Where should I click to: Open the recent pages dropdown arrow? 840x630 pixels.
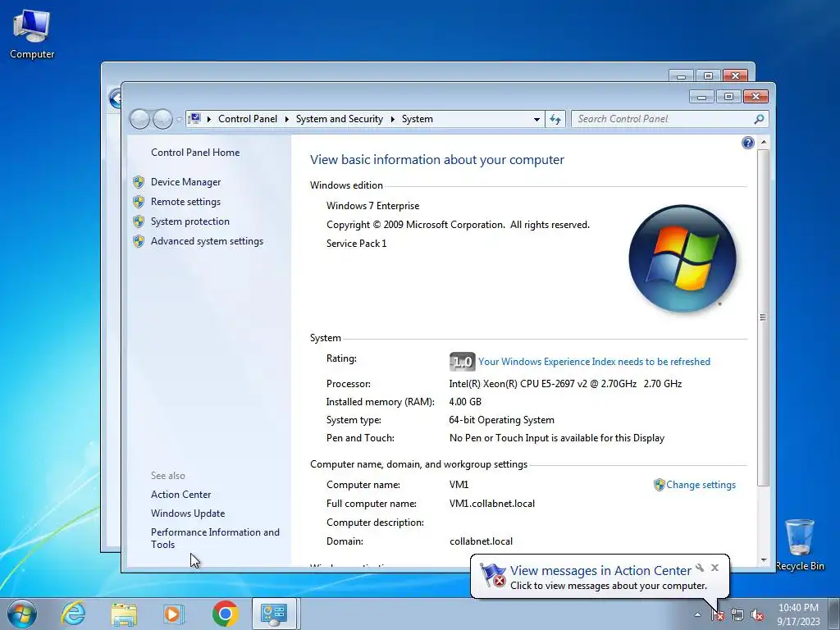click(x=179, y=120)
